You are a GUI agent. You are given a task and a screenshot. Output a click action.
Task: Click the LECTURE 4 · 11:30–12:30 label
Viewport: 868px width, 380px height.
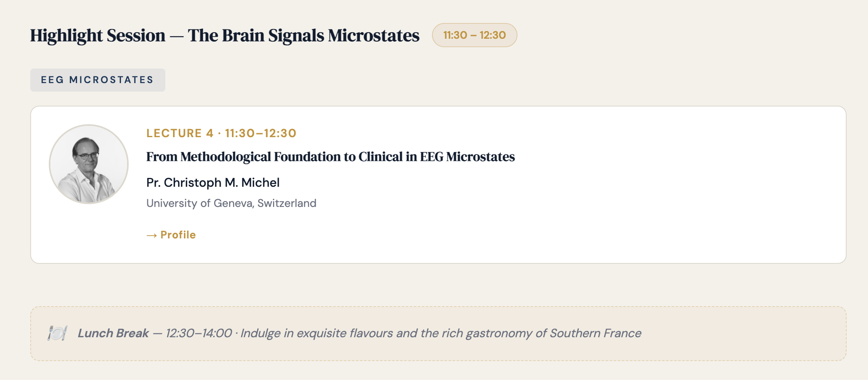(x=221, y=133)
